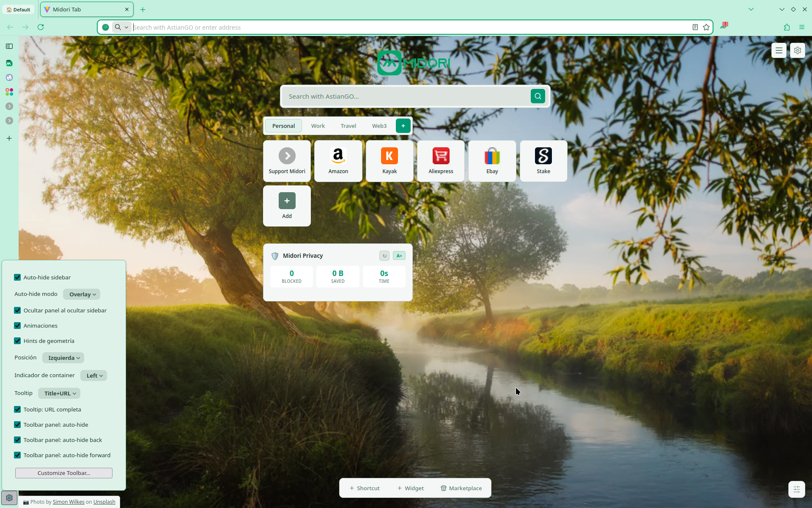Switch to the Work shortcuts tab
The image size is (812, 508).
[318, 126]
